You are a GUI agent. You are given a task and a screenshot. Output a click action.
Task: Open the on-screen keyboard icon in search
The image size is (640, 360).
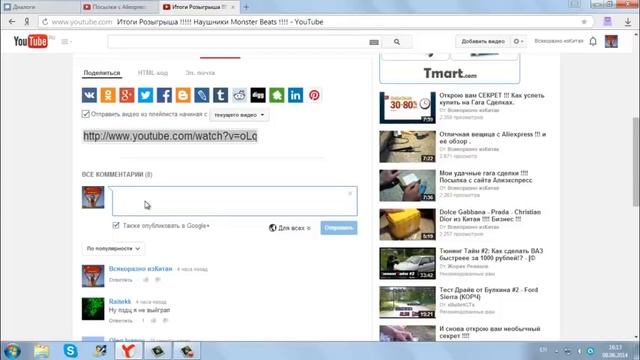click(374, 42)
